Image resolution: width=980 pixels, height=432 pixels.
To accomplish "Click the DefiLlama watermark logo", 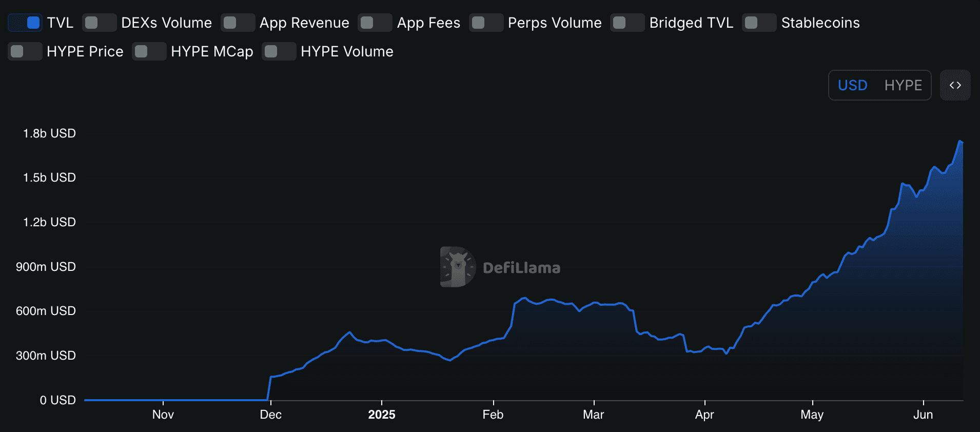I will point(500,267).
